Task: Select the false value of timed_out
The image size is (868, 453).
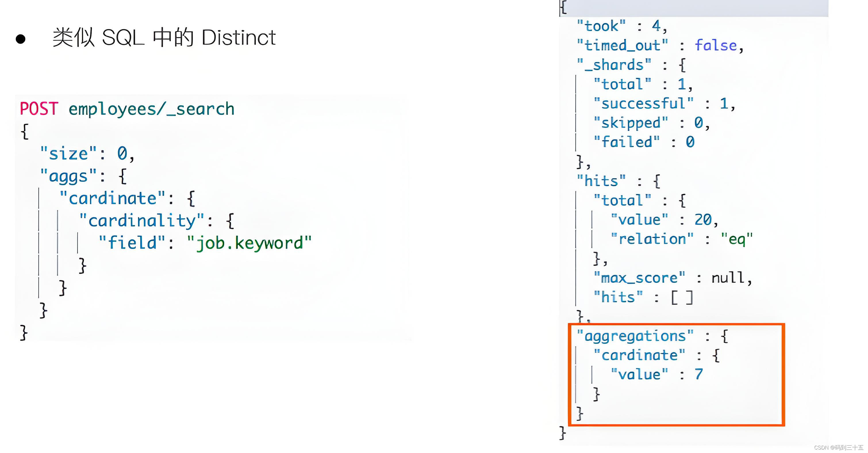Action: [x=716, y=45]
